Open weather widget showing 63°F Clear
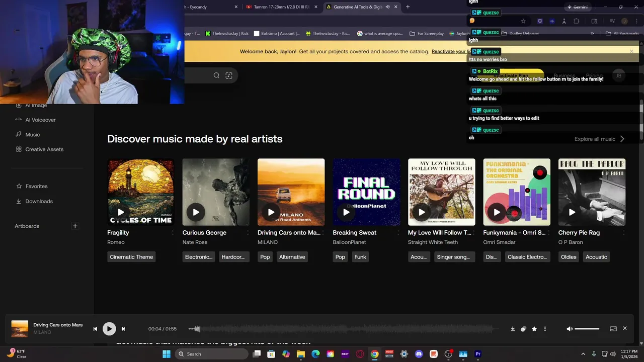Viewport: 644px width, 362px height. (17, 354)
